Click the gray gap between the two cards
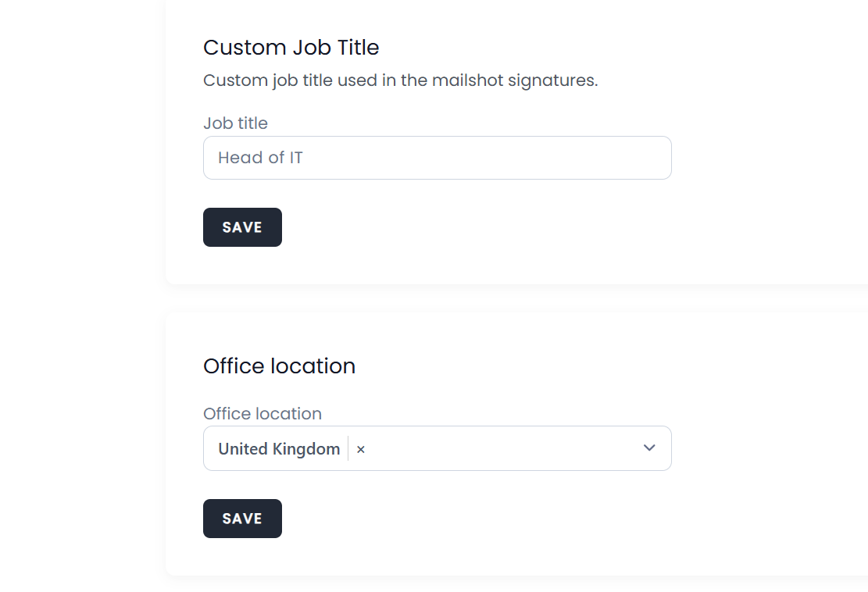 click(x=516, y=298)
